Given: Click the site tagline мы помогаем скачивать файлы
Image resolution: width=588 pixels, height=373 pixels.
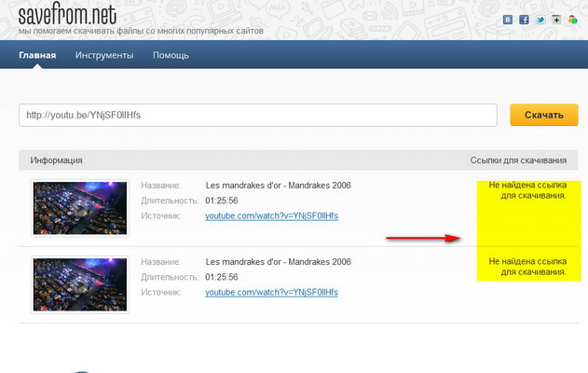Looking at the screenshot, I should click(141, 31).
